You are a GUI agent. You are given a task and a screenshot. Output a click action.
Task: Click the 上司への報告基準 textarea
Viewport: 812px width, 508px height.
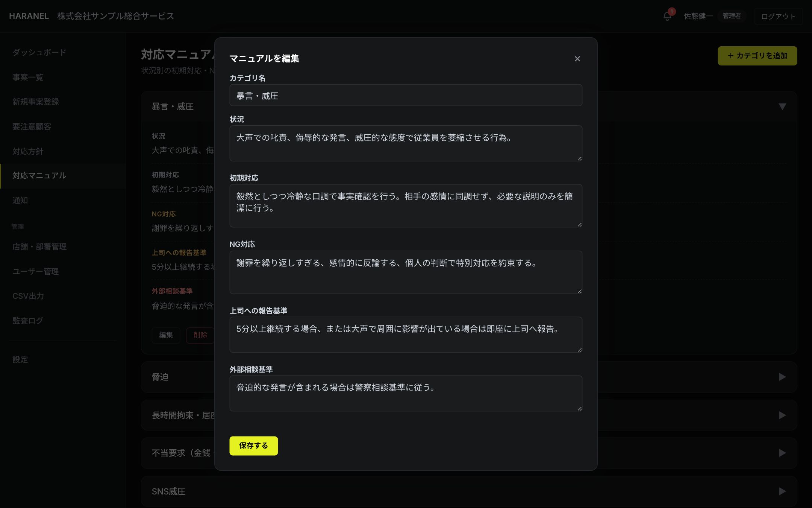(x=406, y=335)
